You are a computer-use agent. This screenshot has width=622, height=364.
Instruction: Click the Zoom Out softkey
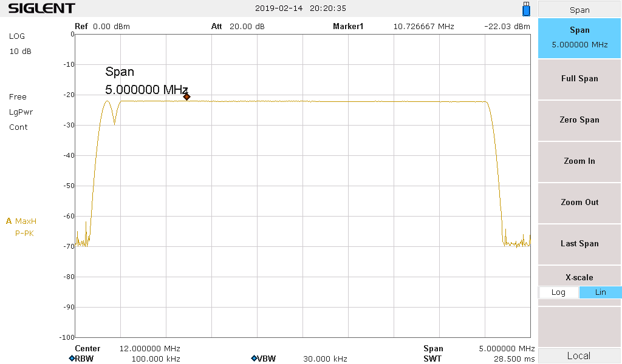tap(579, 203)
